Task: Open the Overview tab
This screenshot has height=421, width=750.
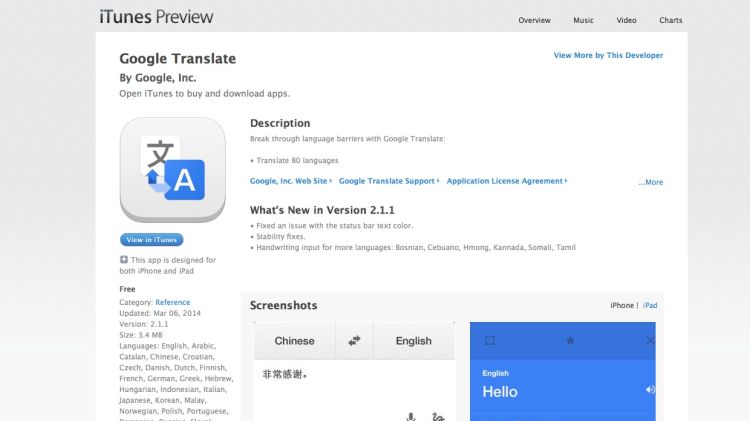Action: [534, 20]
